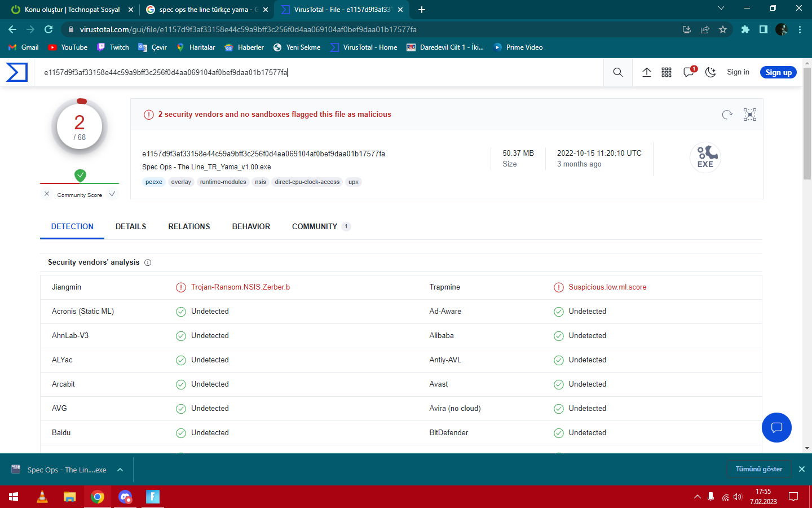This screenshot has width=812, height=508.
Task: Open the Windows notification center
Action: click(793, 497)
